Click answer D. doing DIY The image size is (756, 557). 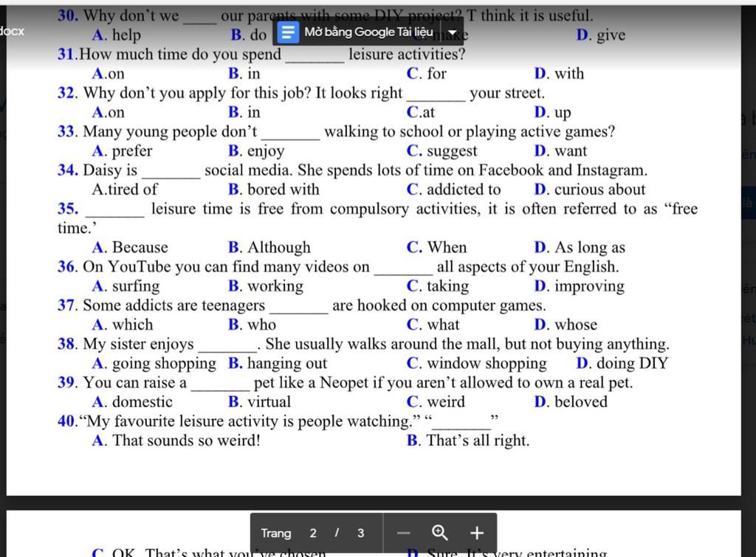pyautogui.click(x=622, y=363)
